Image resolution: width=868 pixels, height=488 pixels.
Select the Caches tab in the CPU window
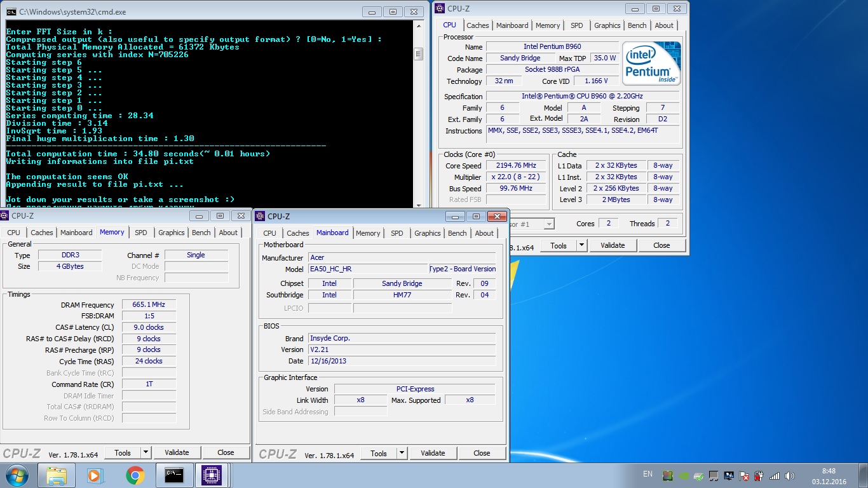(x=478, y=25)
